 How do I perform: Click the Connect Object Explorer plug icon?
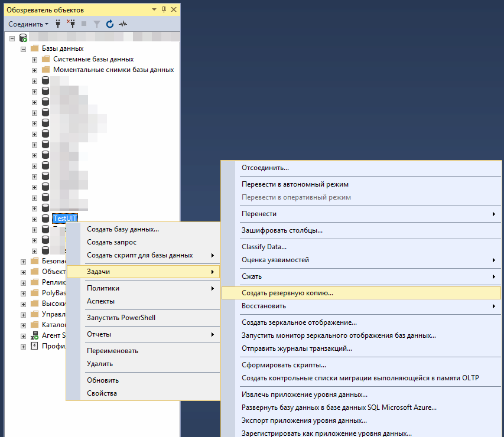tap(58, 24)
